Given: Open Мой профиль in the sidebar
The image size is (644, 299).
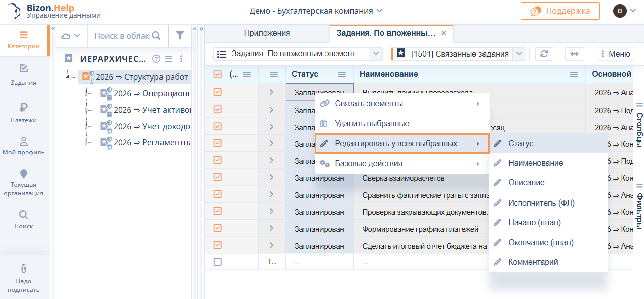Looking at the screenshot, I should [24, 146].
